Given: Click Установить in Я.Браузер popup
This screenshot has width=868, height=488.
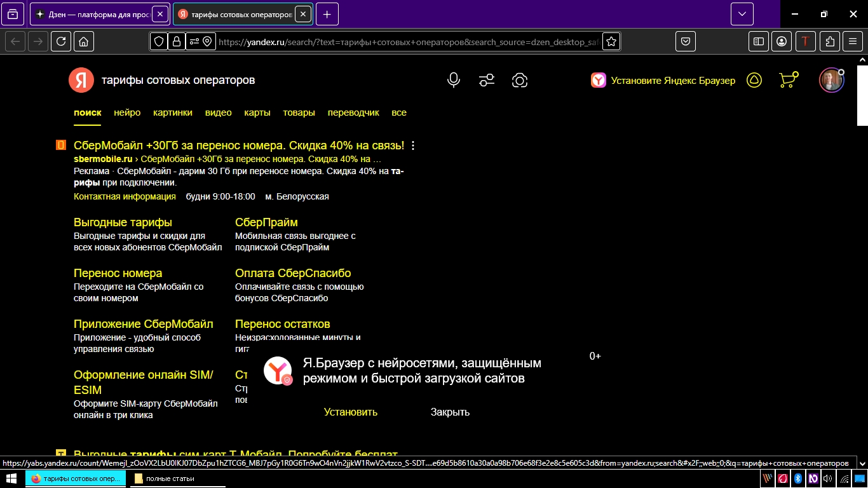Looking at the screenshot, I should 351,412.
